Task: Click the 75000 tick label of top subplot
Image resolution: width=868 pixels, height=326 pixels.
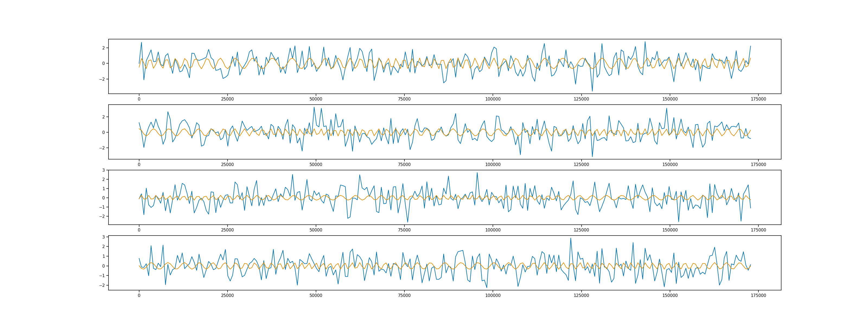Action: [x=404, y=99]
